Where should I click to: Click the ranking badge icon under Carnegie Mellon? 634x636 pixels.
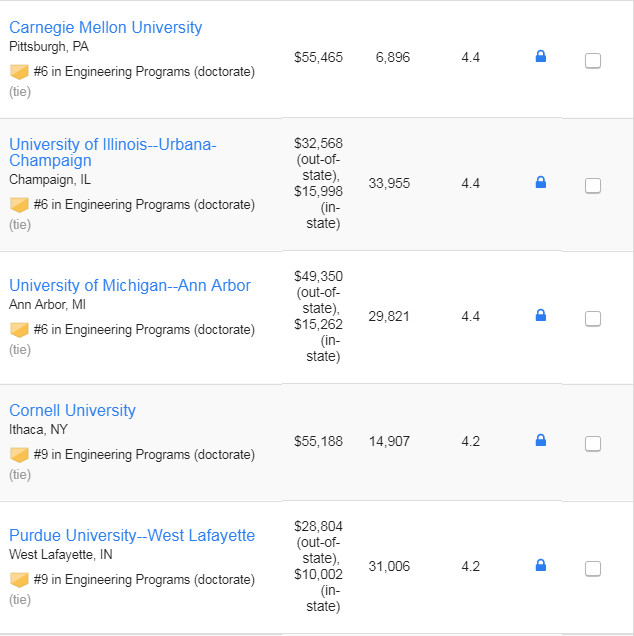(19, 72)
